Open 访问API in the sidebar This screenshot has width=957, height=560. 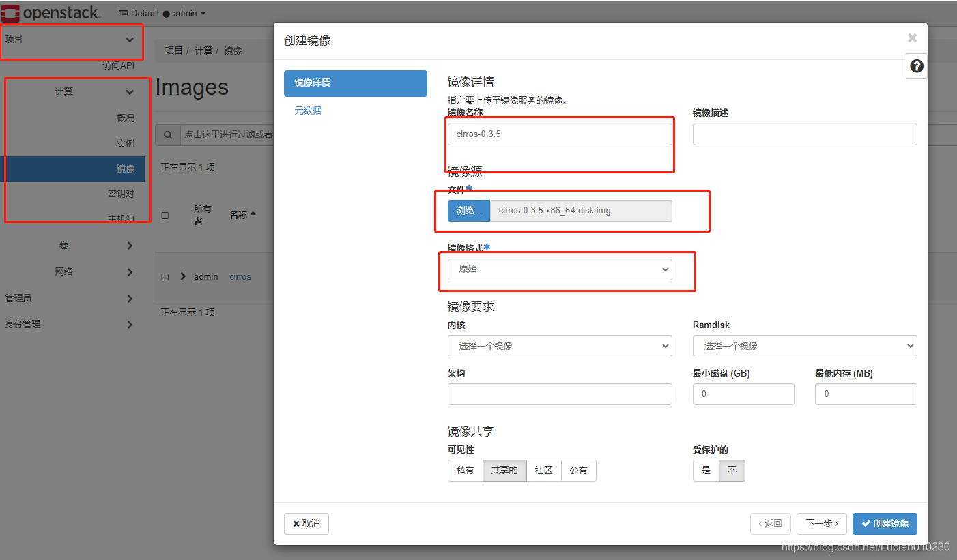coord(118,65)
